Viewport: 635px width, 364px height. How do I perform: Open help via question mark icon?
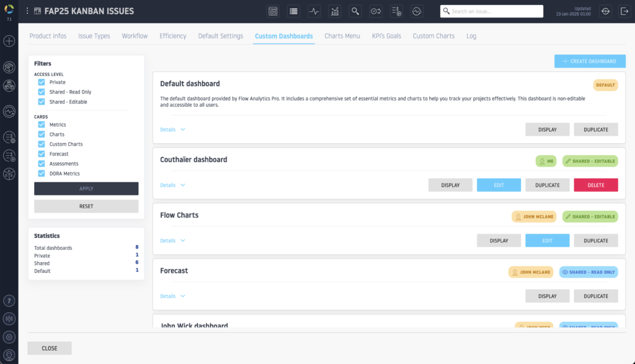tap(9, 301)
